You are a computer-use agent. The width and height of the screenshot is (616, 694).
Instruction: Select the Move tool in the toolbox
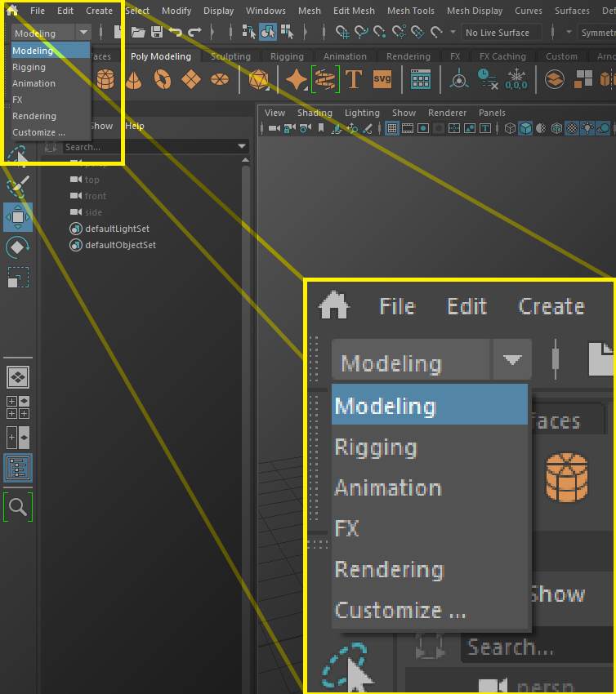[18, 217]
